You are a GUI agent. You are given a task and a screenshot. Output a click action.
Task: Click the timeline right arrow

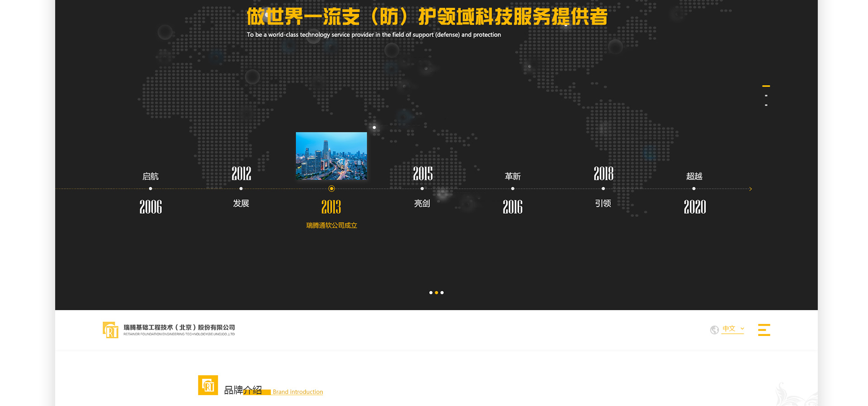coord(750,189)
